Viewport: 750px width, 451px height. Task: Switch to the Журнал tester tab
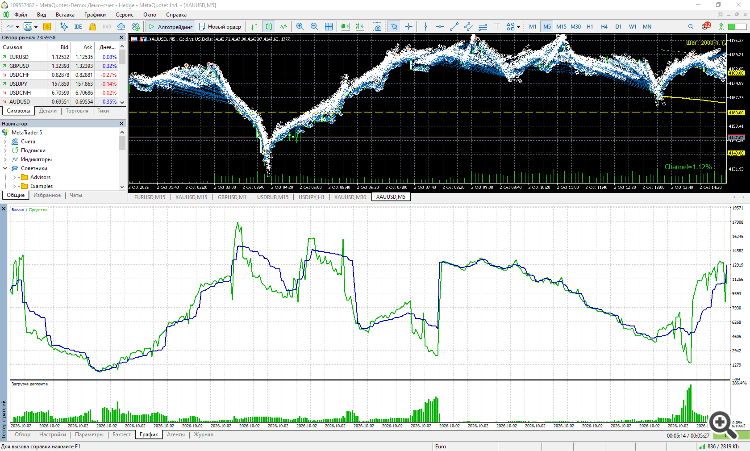pyautogui.click(x=203, y=435)
